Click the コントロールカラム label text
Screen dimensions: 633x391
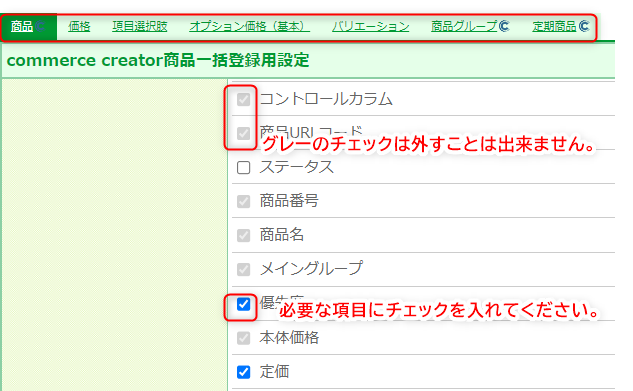(326, 99)
